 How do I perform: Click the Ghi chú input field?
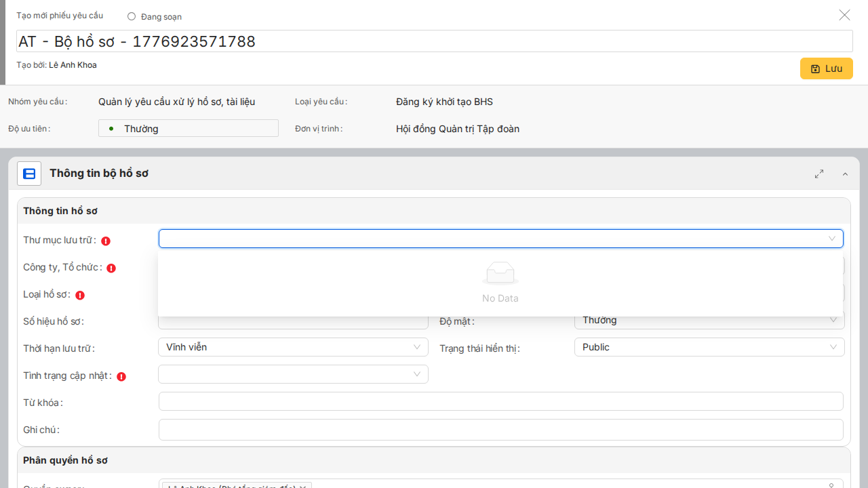click(x=500, y=430)
